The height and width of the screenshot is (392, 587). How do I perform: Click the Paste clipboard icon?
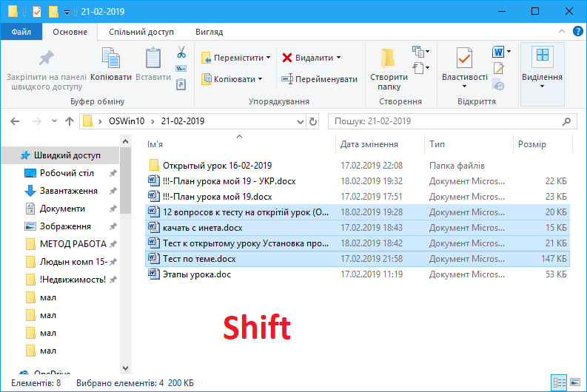pos(153,58)
